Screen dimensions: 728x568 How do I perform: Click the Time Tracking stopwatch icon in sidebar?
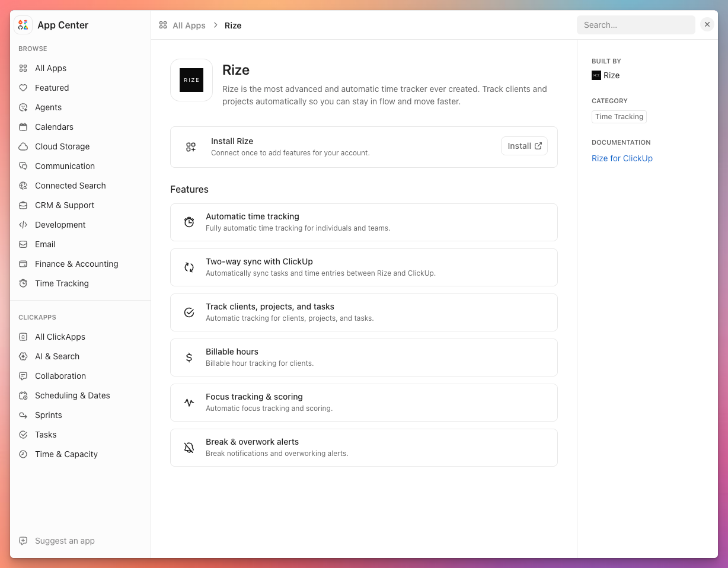[x=23, y=283]
